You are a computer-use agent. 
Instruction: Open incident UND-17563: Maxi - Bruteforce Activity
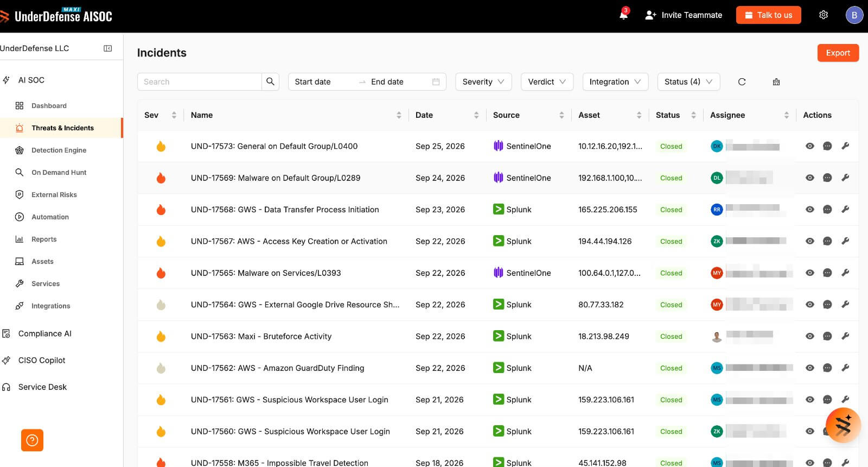click(261, 336)
